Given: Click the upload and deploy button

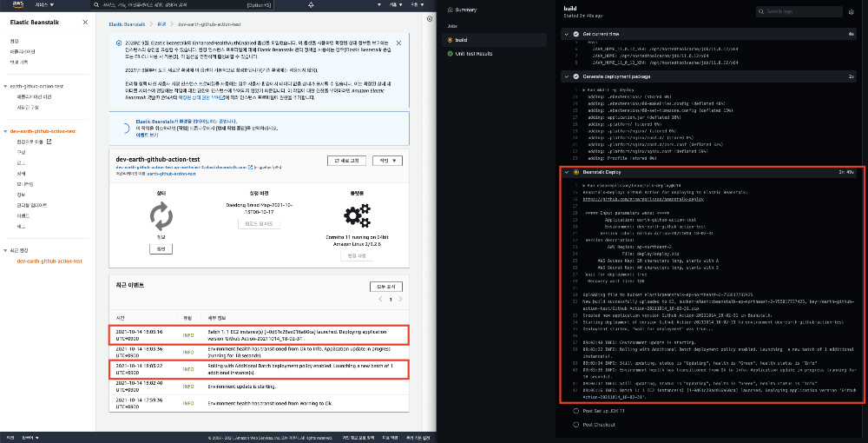Looking at the screenshot, I should tap(259, 224).
